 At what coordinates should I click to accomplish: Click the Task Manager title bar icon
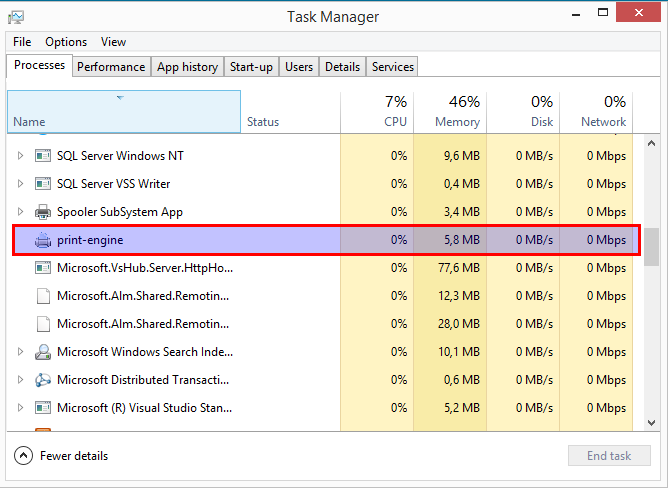(16, 17)
